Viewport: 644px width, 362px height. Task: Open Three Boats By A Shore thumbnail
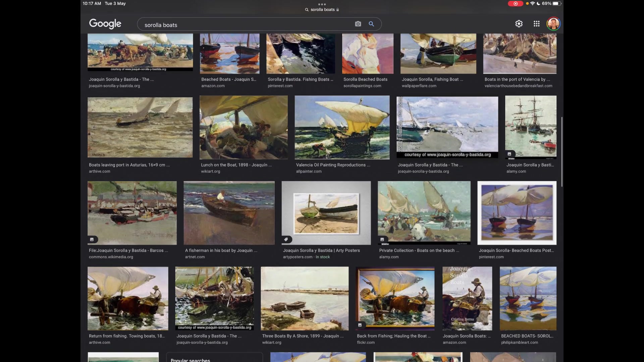click(x=305, y=299)
